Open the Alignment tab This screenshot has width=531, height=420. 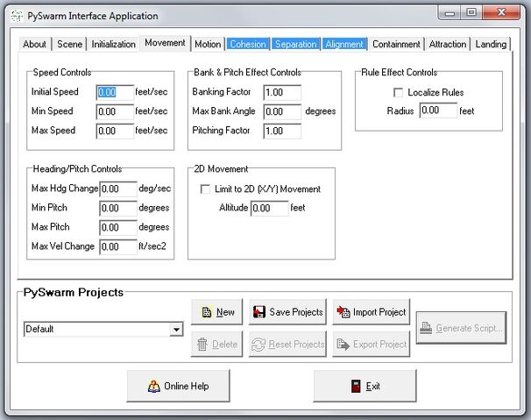coord(344,44)
